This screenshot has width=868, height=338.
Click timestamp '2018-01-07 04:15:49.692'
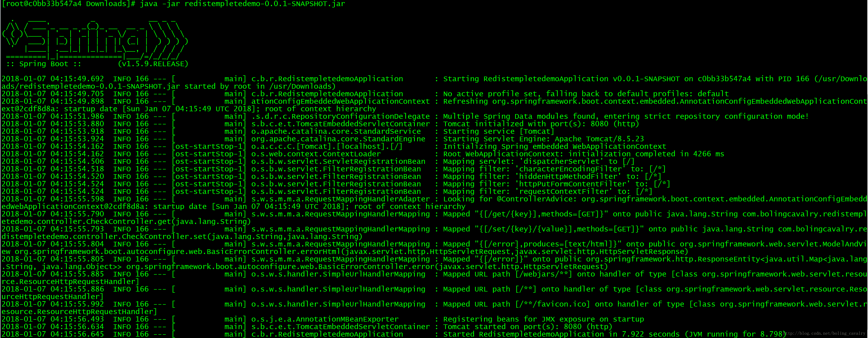pyautogui.click(x=53, y=79)
